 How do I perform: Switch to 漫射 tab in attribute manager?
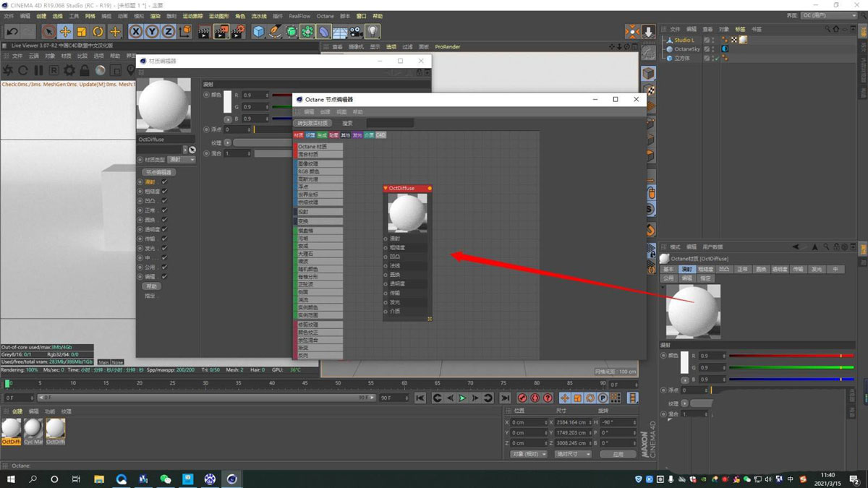point(686,269)
